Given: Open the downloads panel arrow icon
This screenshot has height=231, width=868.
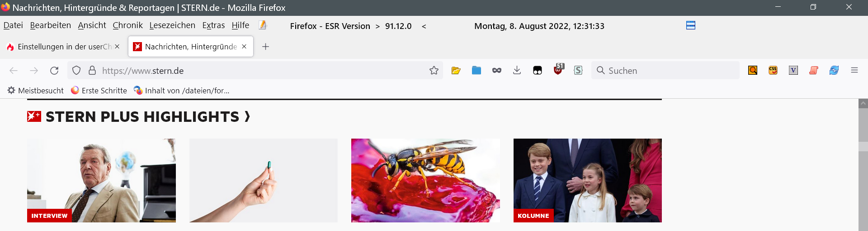Looking at the screenshot, I should (x=517, y=70).
